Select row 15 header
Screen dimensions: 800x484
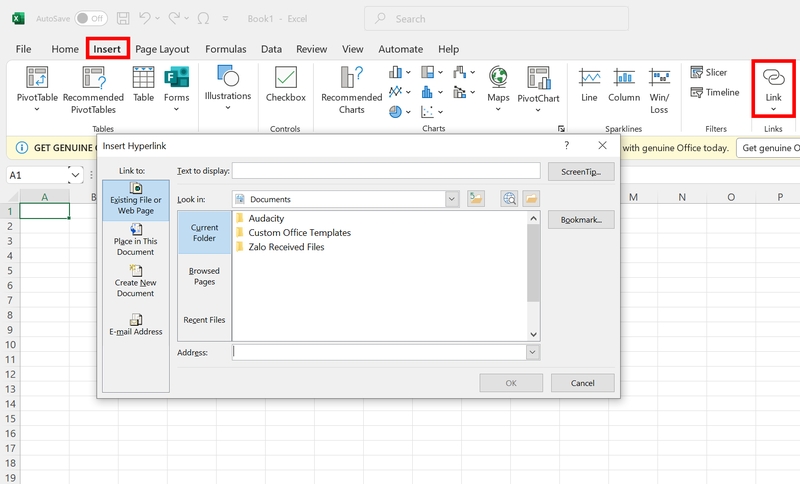click(x=10, y=419)
